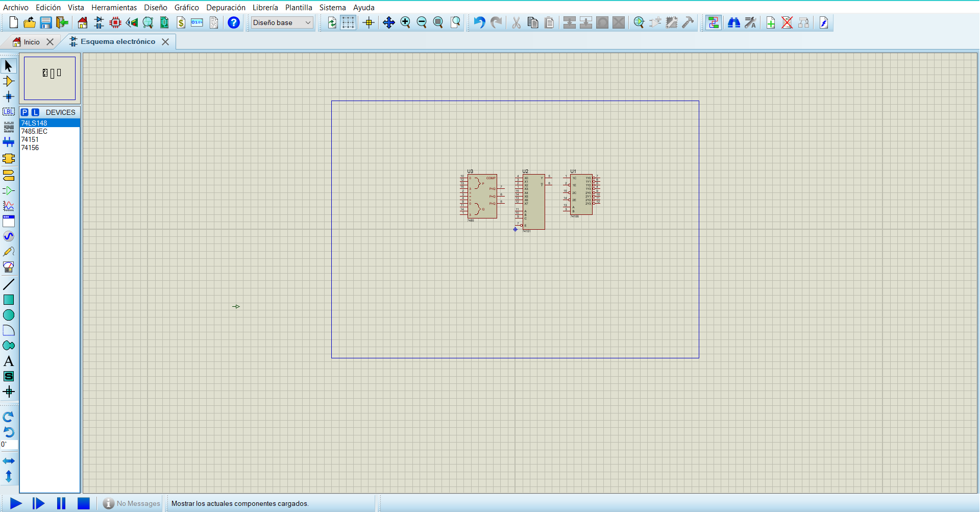
Task: Click the Zoom Out magnifier icon
Action: [x=422, y=22]
